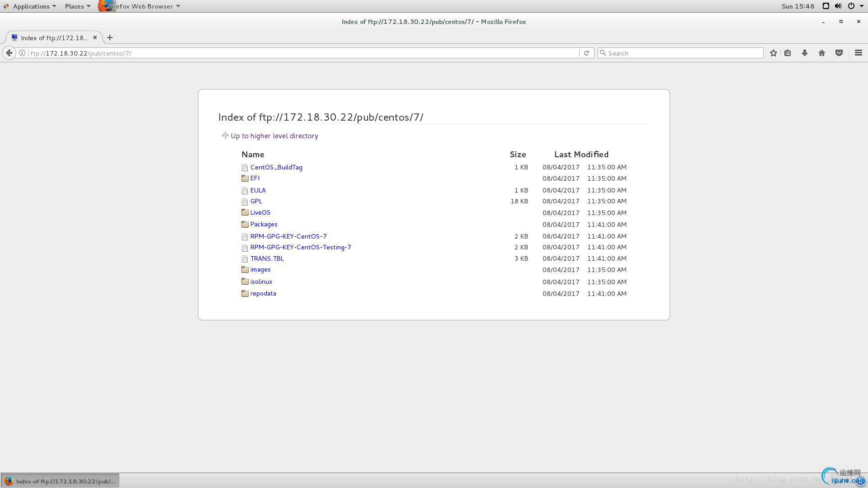Click the Name column header
The image size is (868, 488).
tap(253, 155)
